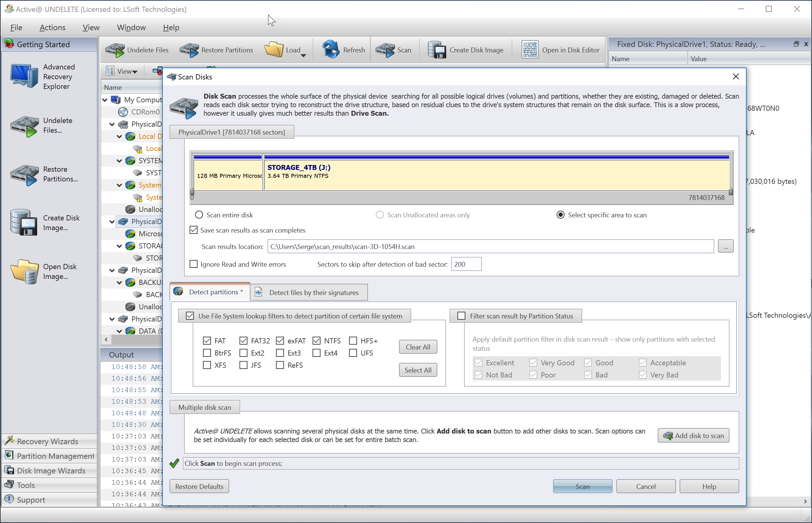Uncheck the NTFS file system filter
Screen dimensions: 812x523
pos(317,340)
